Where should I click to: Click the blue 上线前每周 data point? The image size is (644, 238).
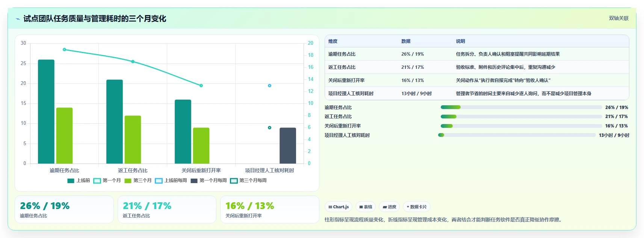[269, 86]
